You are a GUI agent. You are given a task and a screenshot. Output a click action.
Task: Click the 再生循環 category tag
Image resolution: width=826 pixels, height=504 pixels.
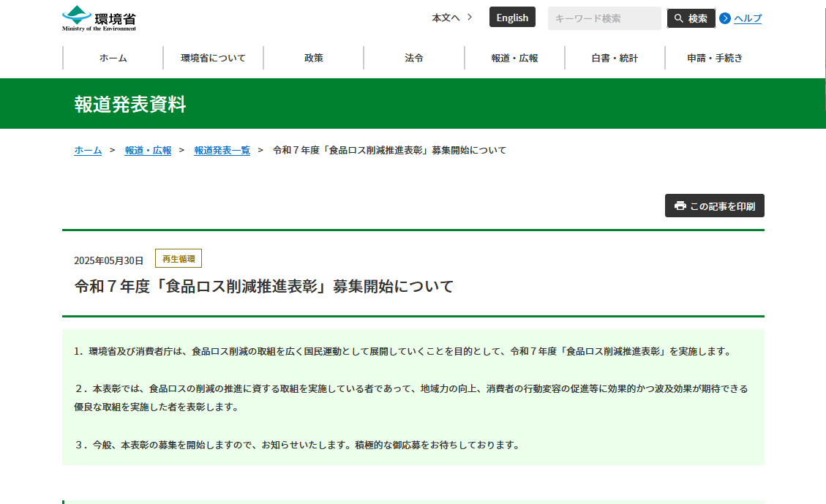[x=179, y=259]
